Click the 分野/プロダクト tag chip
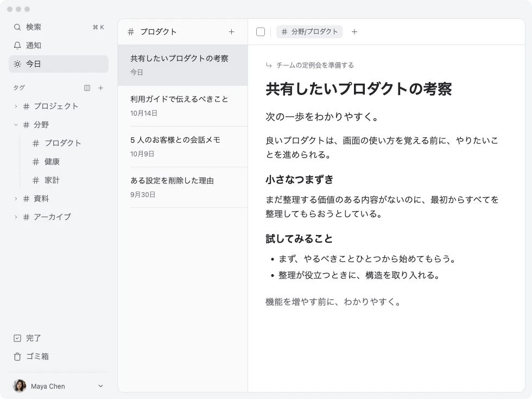This screenshot has width=532, height=399. click(309, 32)
